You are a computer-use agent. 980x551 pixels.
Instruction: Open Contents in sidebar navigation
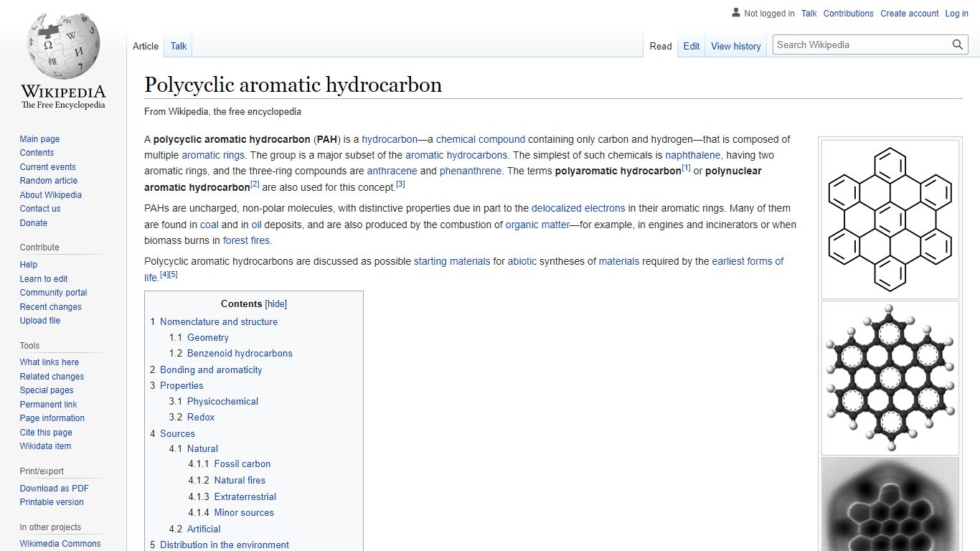point(37,153)
